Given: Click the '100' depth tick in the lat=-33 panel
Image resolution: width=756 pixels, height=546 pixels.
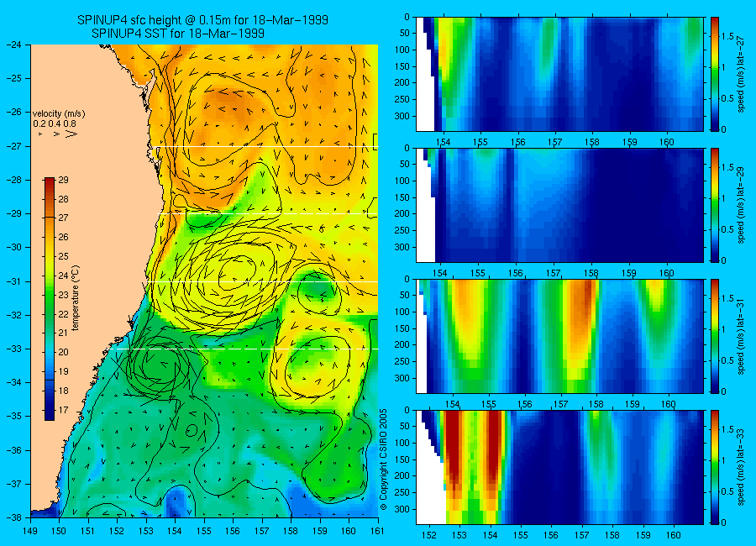Looking at the screenshot, I should 402,443.
